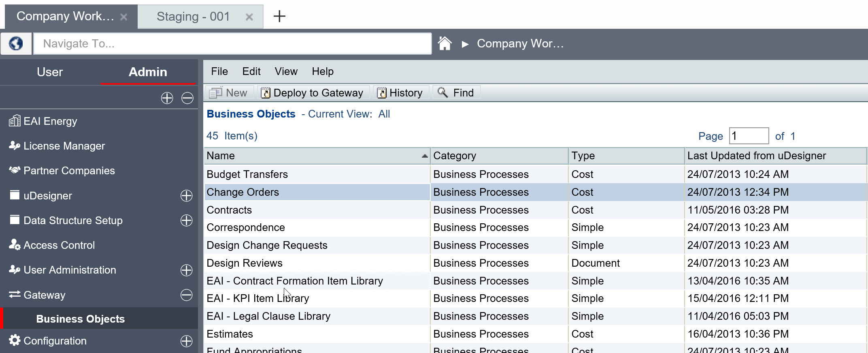Expand the User Administration node
This screenshot has width=868, height=353.
tap(186, 270)
